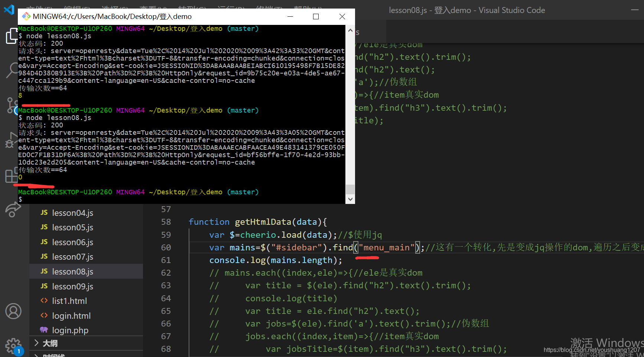644x357 pixels.
Task: Click the terminal title MINGW64:/c/Users/MacBook/Desktop/登入demo
Action: point(112,17)
